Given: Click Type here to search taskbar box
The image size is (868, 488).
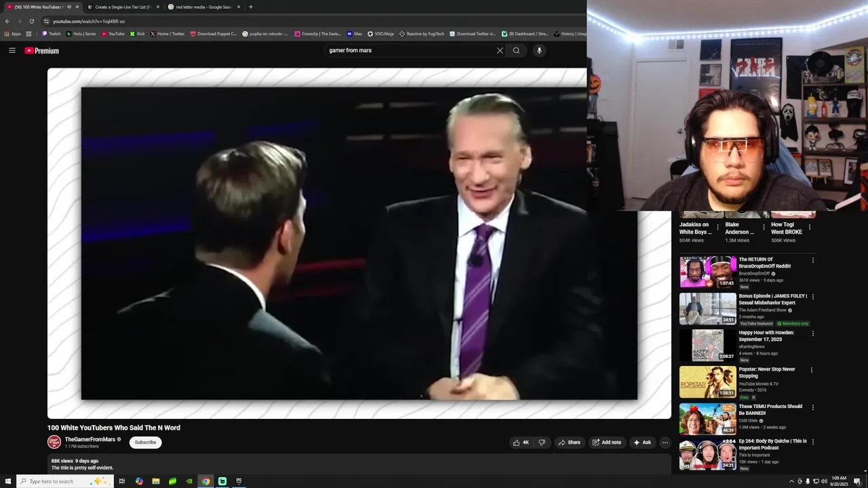Looking at the screenshot, I should 64,481.
